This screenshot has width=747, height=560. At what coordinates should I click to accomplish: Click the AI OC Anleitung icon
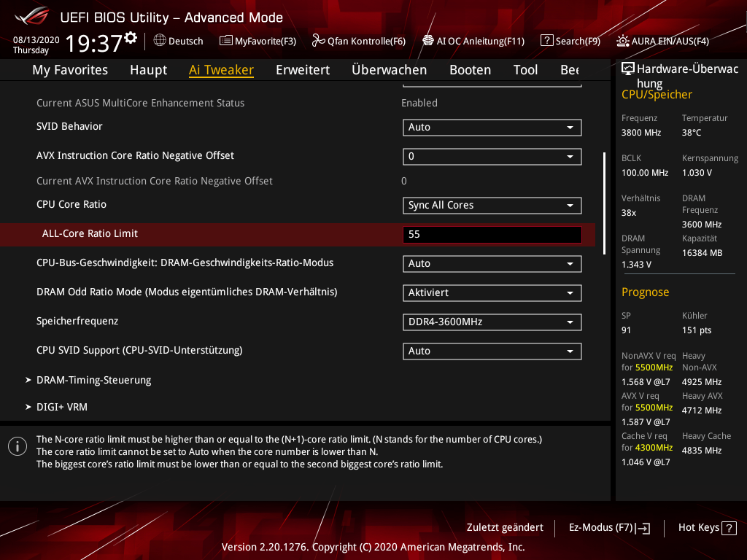[x=427, y=41]
